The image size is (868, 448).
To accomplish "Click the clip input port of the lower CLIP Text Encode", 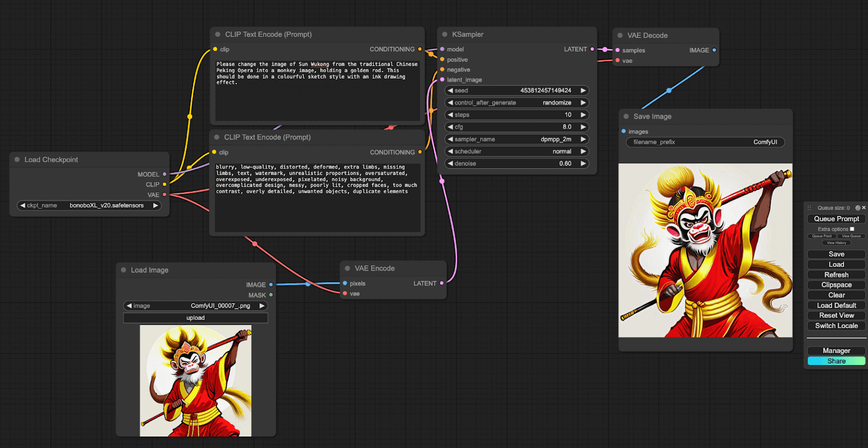I will coord(214,152).
